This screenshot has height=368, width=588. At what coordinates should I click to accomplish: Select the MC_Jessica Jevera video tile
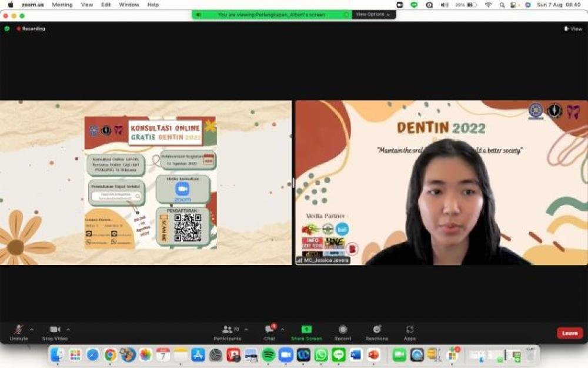441,183
